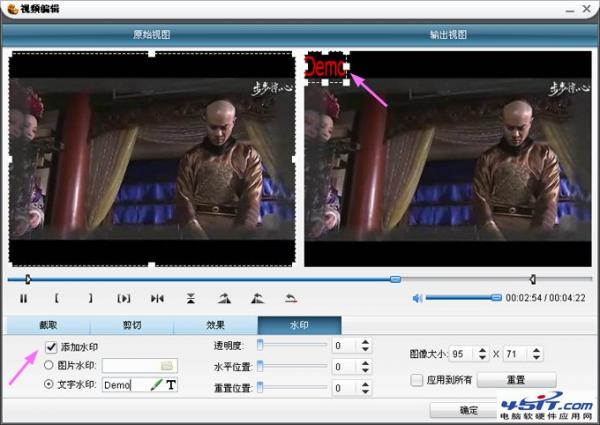Click the image width field showing 95
Image resolution: width=600 pixels, height=425 pixels.
(x=463, y=354)
